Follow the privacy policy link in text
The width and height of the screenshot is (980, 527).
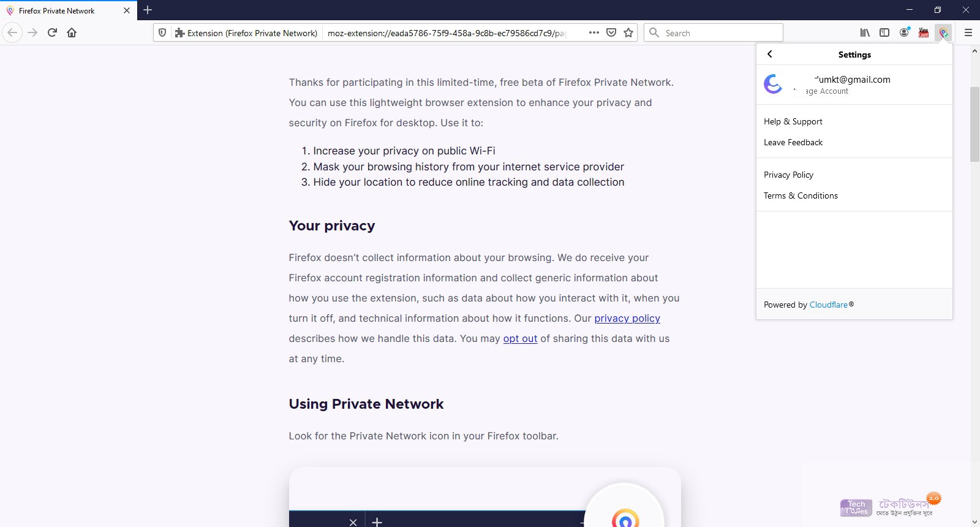pos(627,318)
